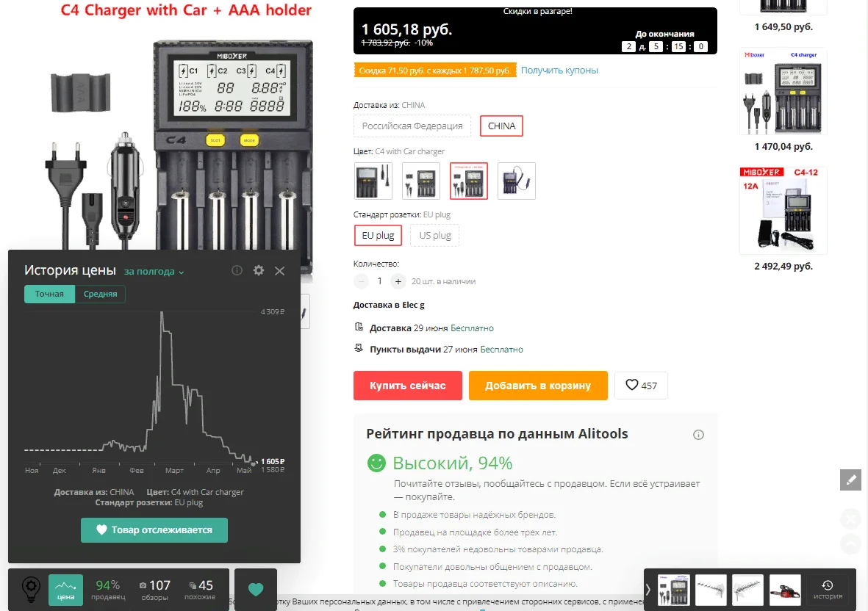Open price history settings gear
868x611 pixels.
259,270
